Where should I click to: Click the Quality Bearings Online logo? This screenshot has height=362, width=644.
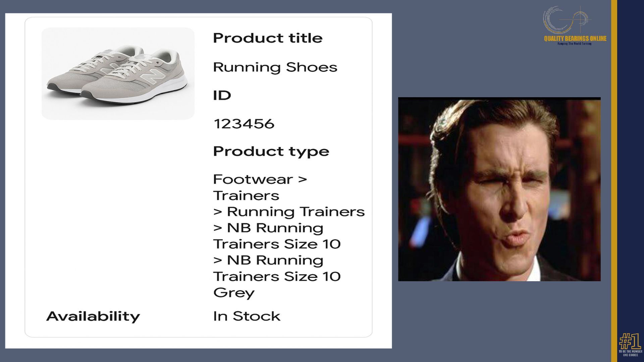click(575, 25)
